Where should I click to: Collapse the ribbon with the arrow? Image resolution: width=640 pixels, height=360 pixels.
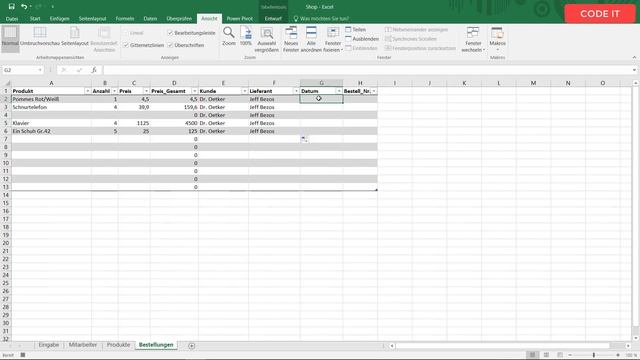[634, 58]
